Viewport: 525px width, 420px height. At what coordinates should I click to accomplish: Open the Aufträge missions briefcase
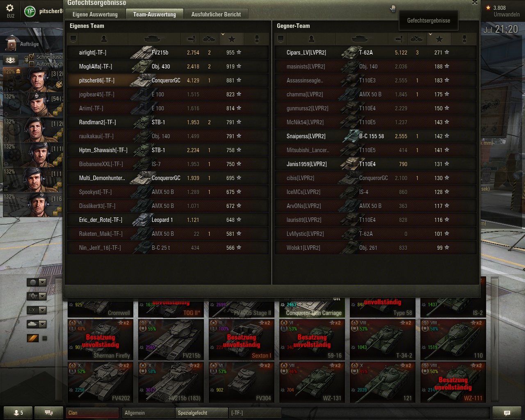[x=12, y=44]
